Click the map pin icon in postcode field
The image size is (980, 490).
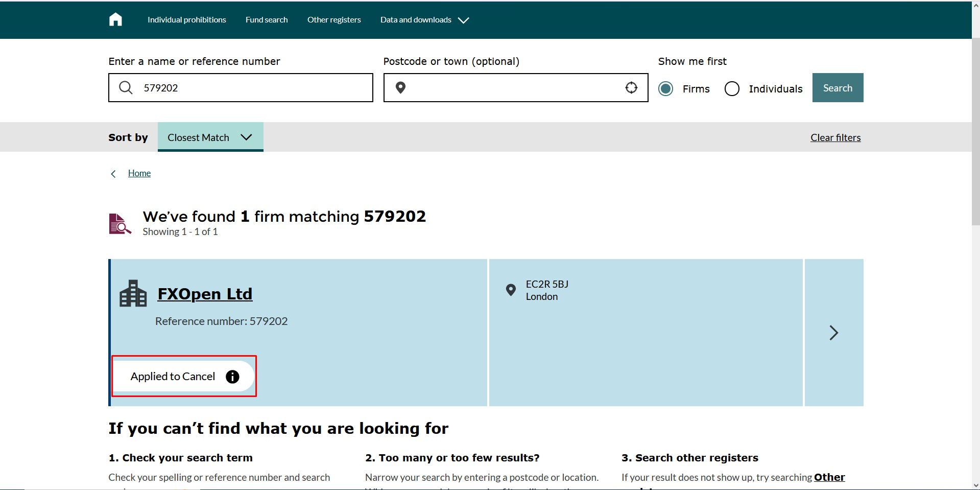[401, 88]
